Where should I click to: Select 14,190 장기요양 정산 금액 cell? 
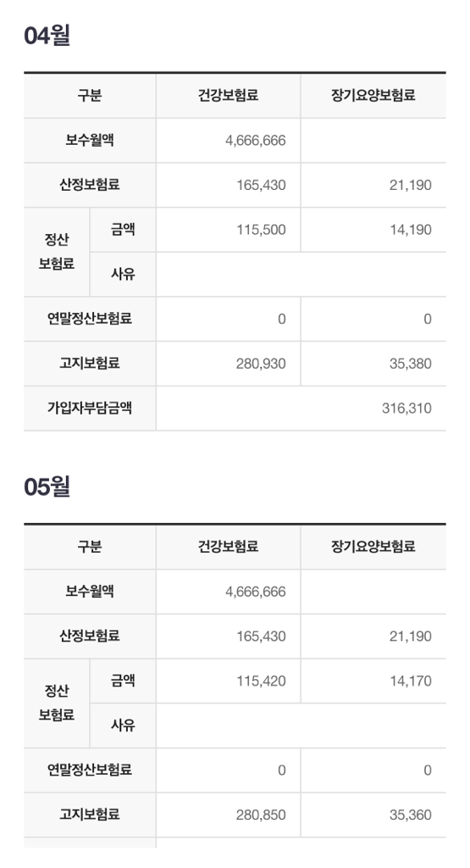click(x=373, y=230)
